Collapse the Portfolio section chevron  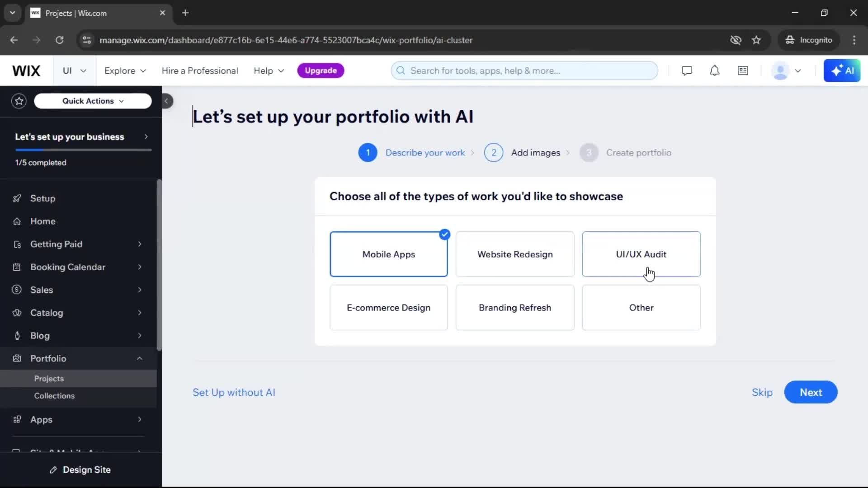coord(140,358)
